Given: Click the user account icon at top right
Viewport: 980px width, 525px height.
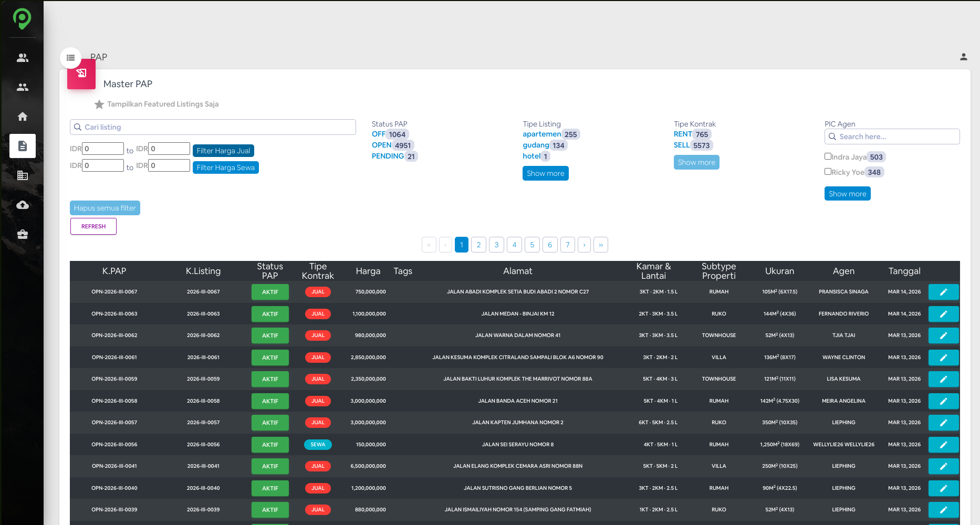Looking at the screenshot, I should coord(964,57).
